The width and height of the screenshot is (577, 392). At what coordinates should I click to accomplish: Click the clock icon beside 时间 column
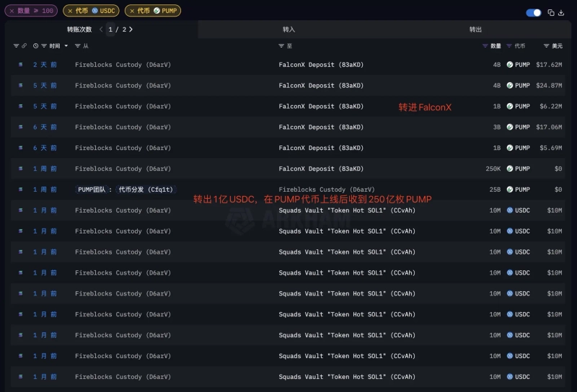[x=35, y=45]
